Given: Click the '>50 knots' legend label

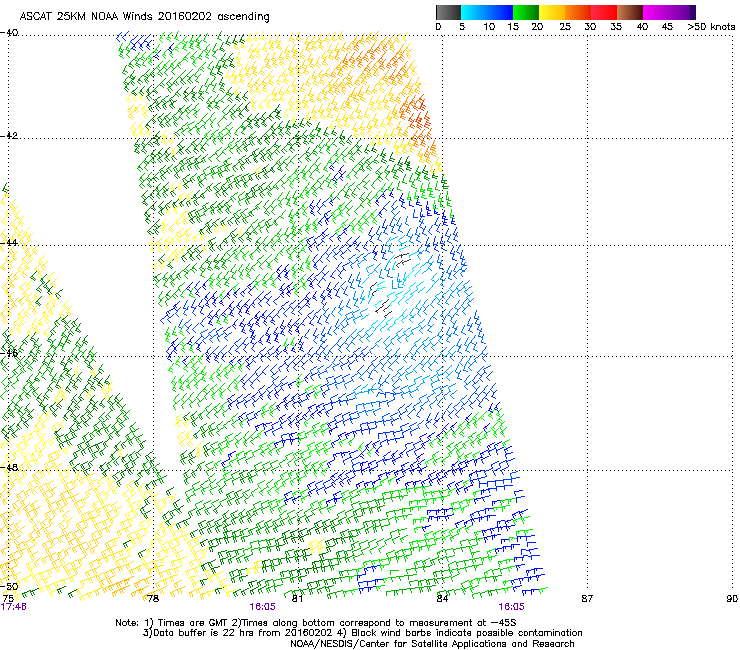Looking at the screenshot, I should tap(711, 27).
